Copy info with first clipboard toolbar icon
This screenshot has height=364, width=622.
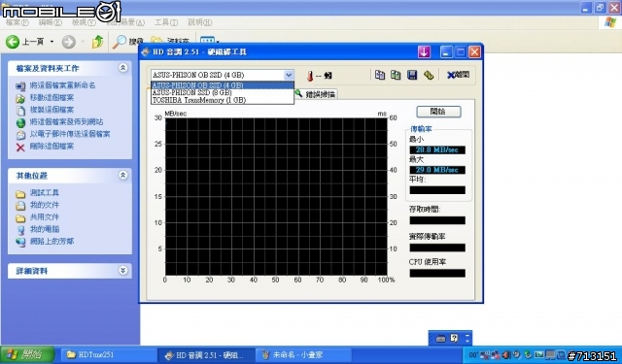click(x=380, y=75)
